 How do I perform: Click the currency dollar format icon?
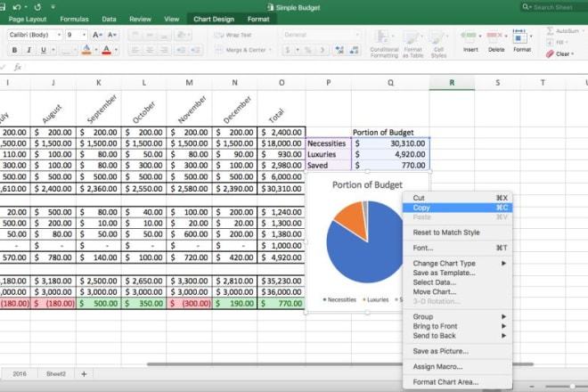(288, 50)
